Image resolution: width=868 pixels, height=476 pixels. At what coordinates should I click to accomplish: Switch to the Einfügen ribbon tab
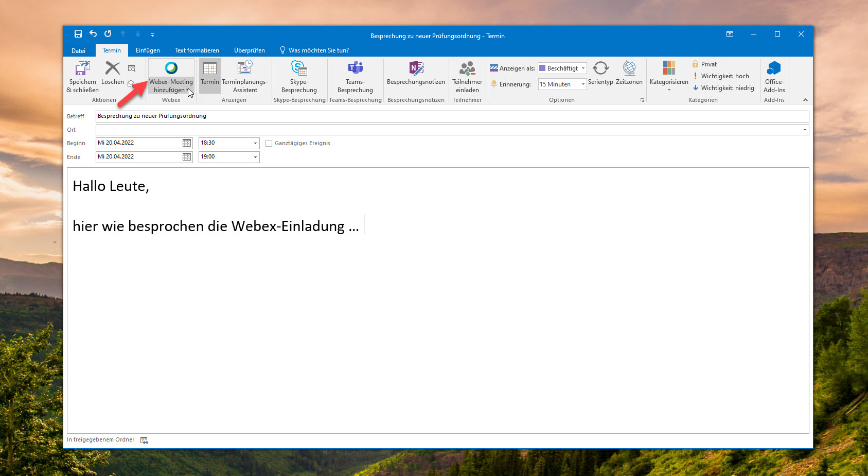pyautogui.click(x=148, y=50)
